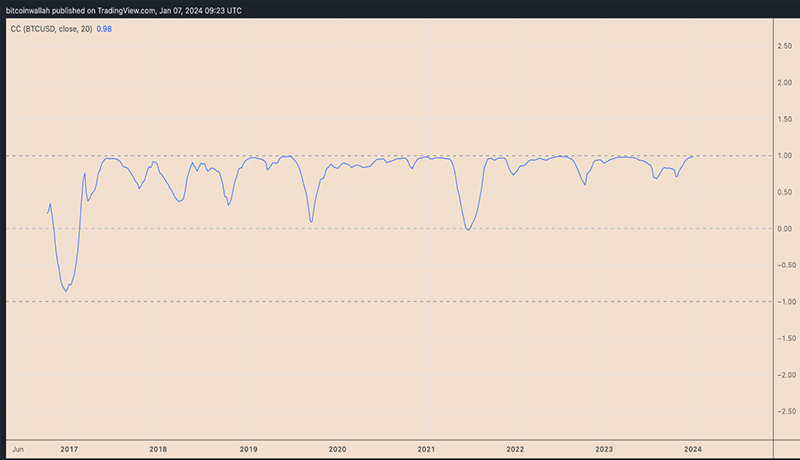The height and width of the screenshot is (460, 800).
Task: Select the 2024 label on the time axis
Action: tap(693, 449)
